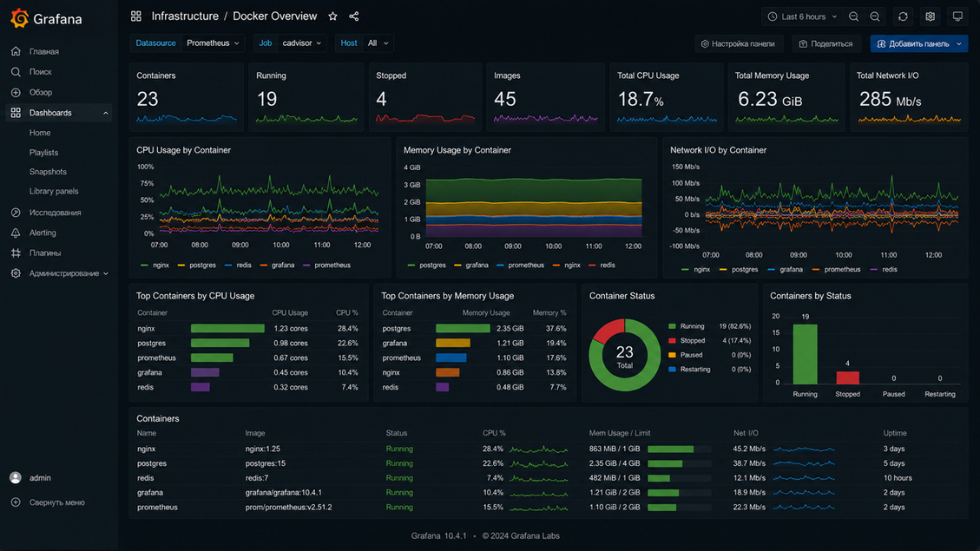Click the Настройка панели button
Screen dimensions: 980x551
pos(739,43)
